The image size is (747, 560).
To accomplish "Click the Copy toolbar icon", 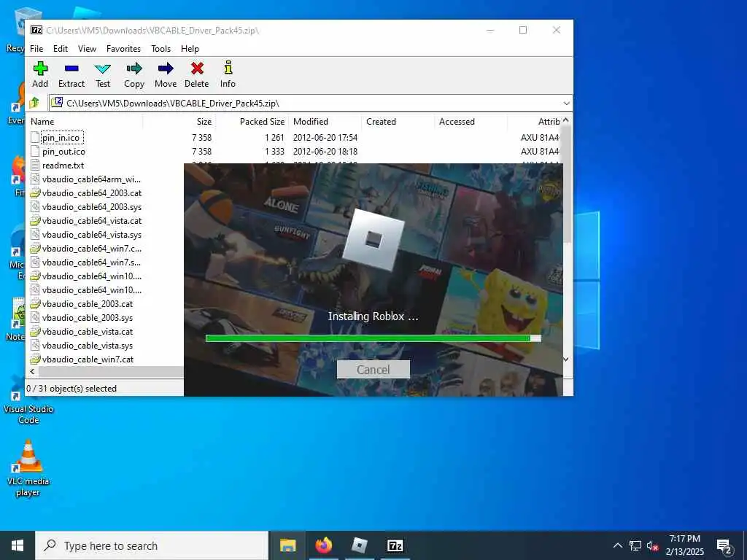I will pyautogui.click(x=134, y=74).
